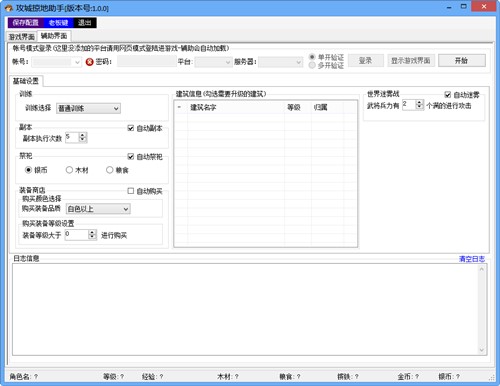
Task: Click the 开始 button
Action: tap(462, 61)
